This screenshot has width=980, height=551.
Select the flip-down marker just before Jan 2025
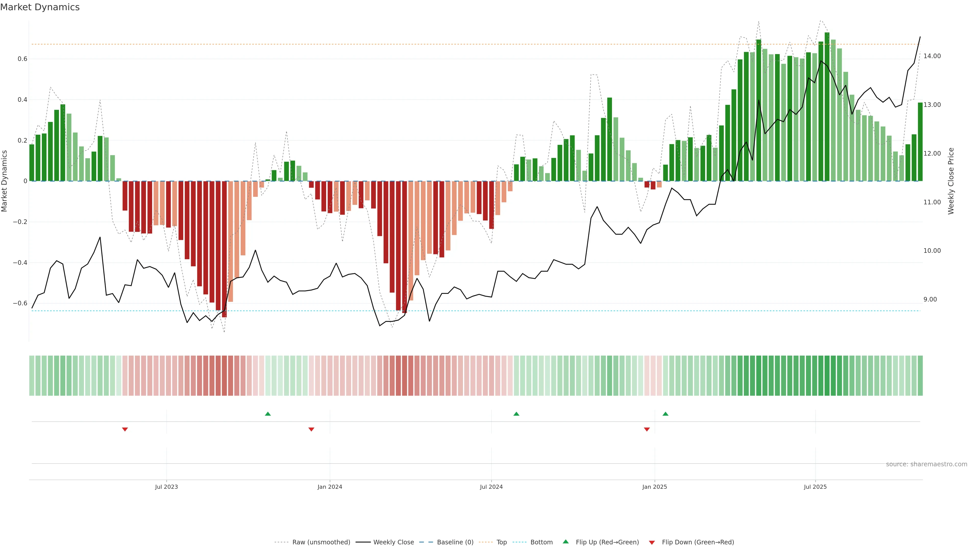(x=647, y=429)
